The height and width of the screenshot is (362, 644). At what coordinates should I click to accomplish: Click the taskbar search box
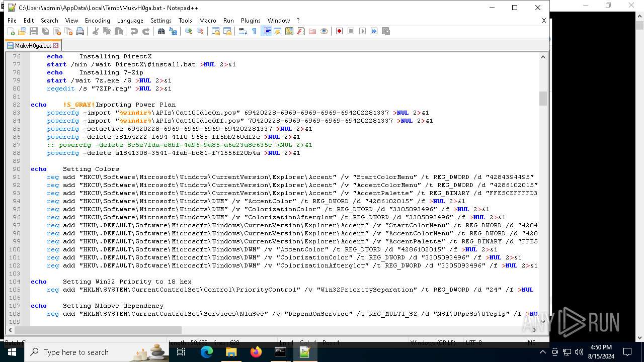coord(97,352)
